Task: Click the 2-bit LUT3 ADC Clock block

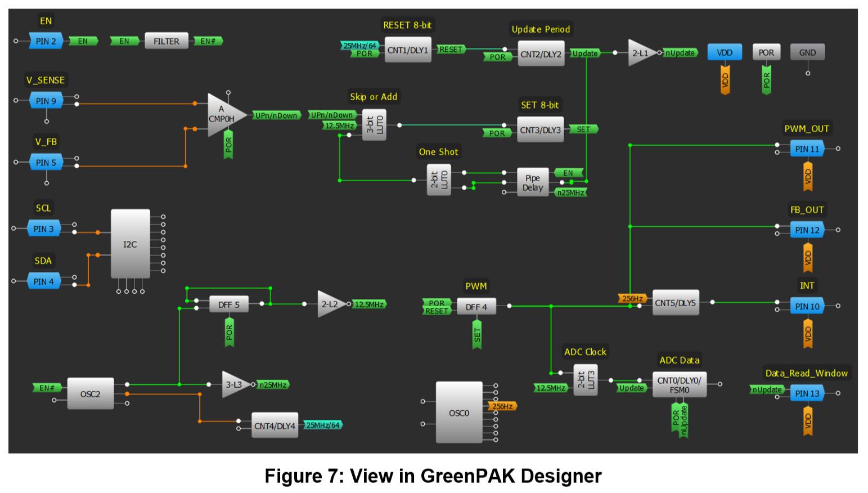Action: (x=585, y=380)
